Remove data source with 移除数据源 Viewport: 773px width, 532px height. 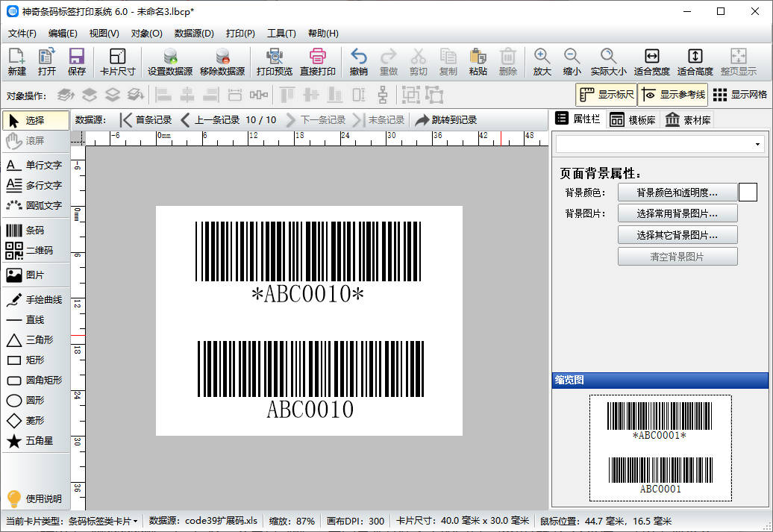tap(222, 62)
